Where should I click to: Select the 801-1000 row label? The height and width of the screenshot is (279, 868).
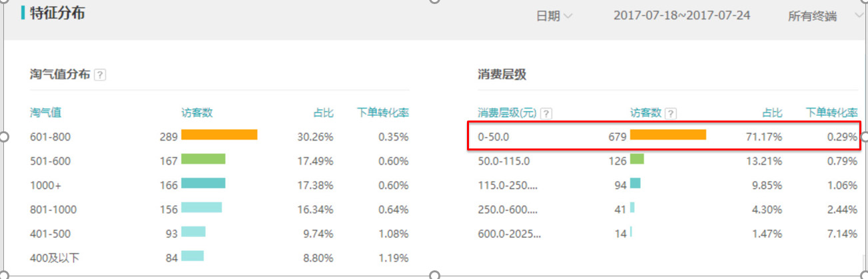(x=53, y=209)
